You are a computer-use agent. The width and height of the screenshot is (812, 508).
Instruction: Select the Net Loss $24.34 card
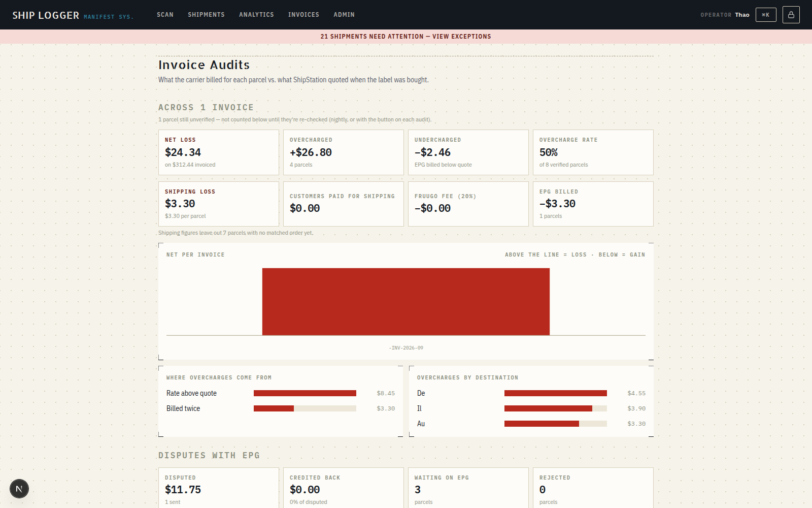click(219, 152)
